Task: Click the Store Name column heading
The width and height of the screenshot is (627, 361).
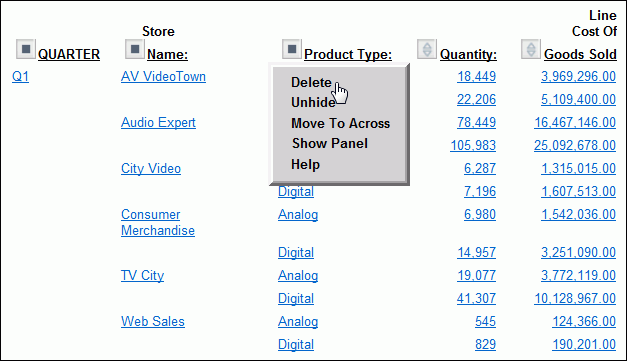Action: pyautogui.click(x=167, y=54)
